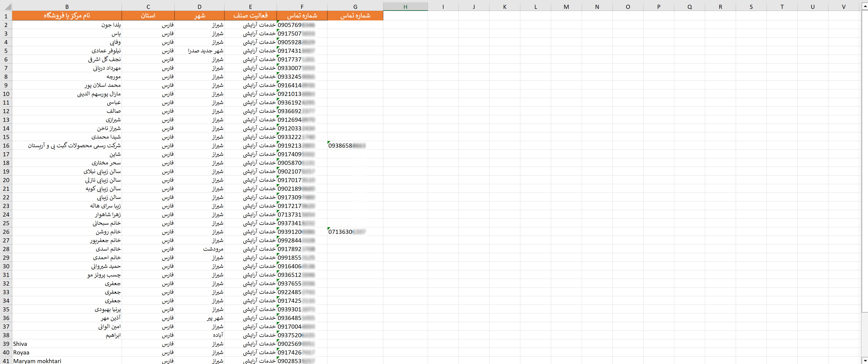868x364 pixels.
Task: Select cell 'شرکت رسمی محصولات گیت پی و آریستان'
Action: click(67, 145)
